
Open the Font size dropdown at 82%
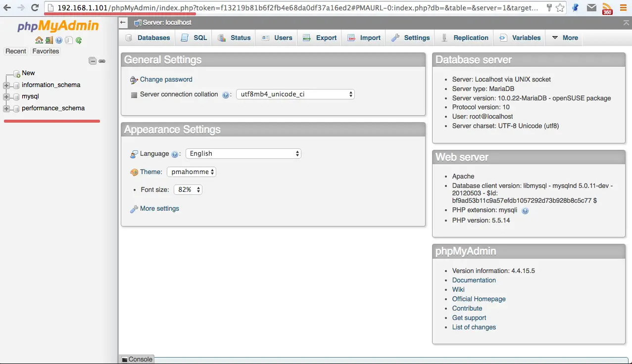(188, 189)
